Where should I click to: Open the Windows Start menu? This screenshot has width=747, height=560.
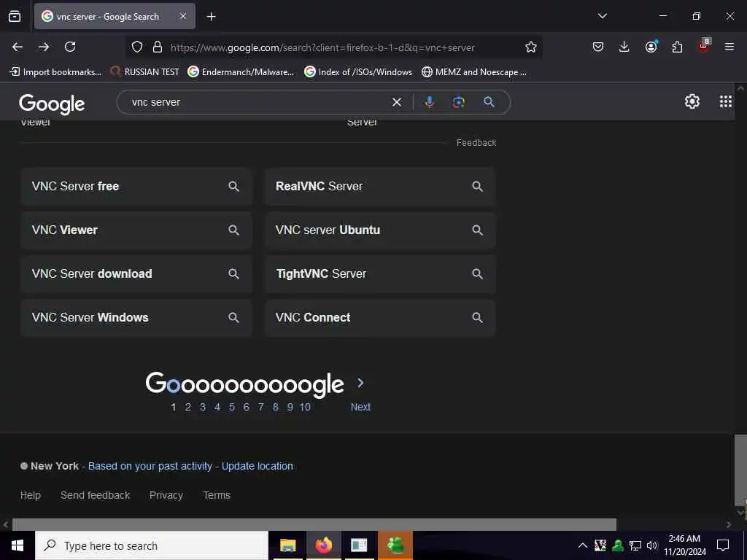(x=18, y=545)
